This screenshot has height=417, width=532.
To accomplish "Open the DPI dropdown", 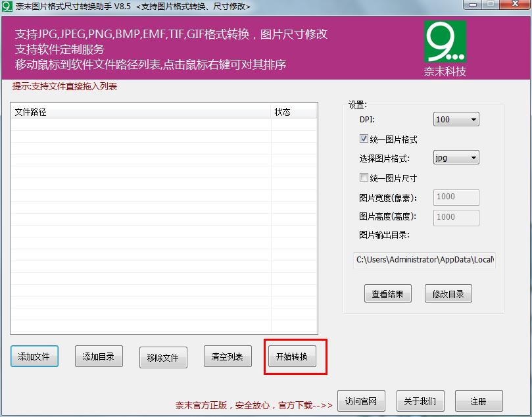I will pos(456,119).
